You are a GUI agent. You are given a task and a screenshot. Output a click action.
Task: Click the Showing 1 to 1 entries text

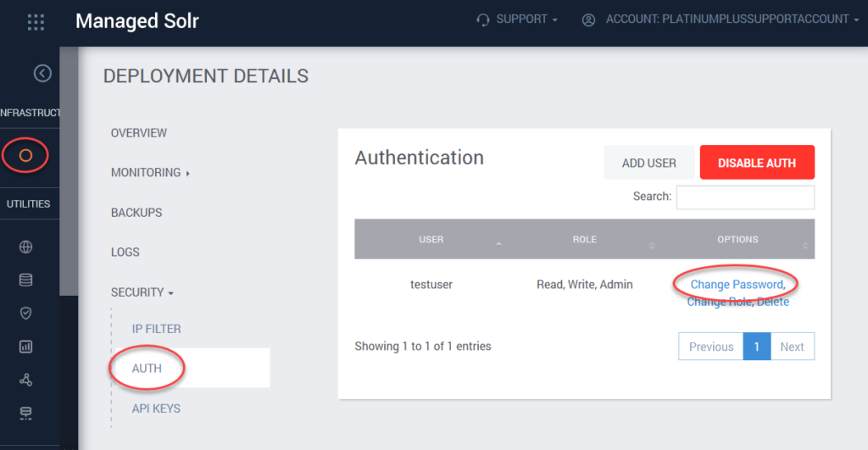423,346
